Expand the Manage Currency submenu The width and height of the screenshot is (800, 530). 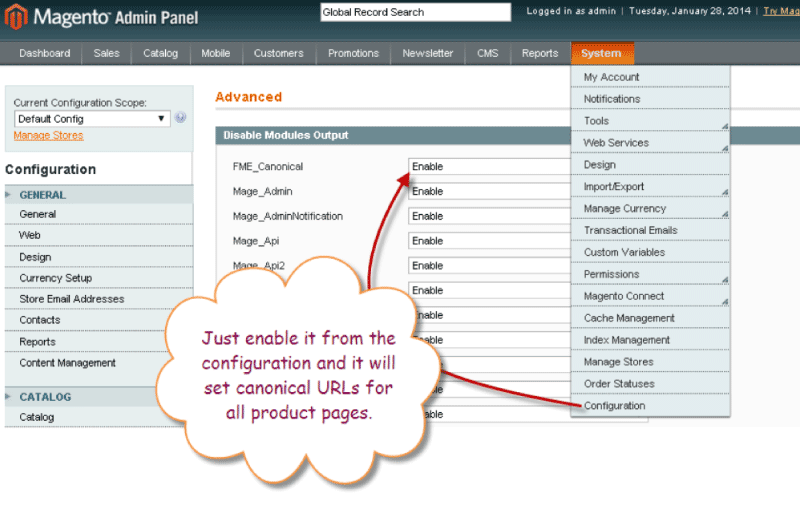(x=650, y=209)
